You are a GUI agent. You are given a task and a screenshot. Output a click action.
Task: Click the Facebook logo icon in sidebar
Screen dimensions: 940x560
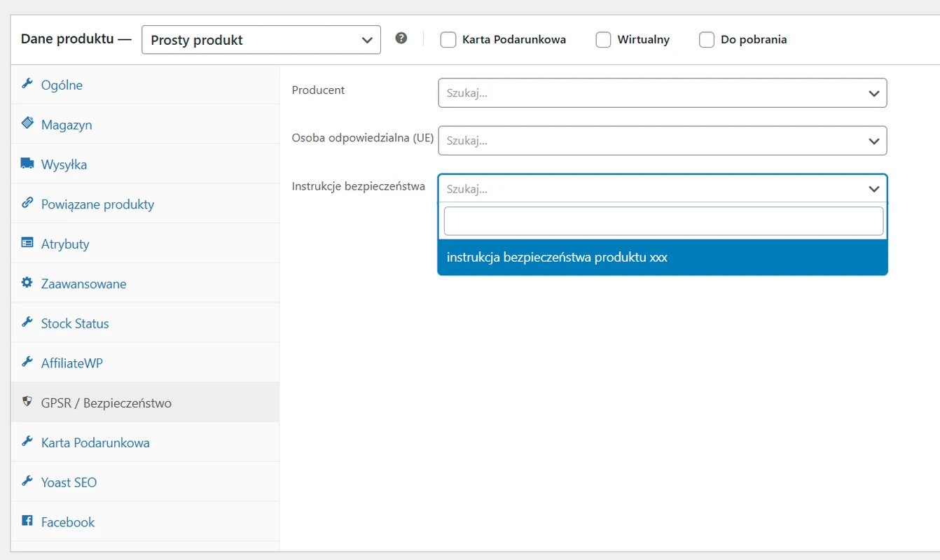point(27,521)
